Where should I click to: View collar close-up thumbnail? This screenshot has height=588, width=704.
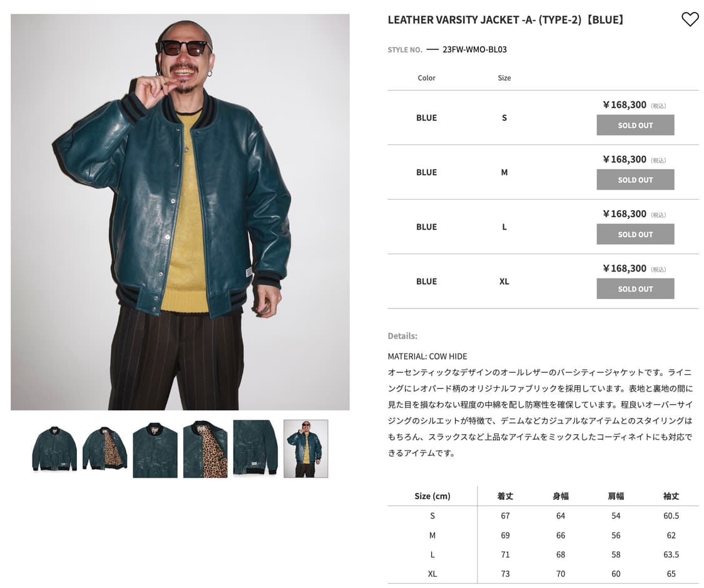click(x=155, y=449)
